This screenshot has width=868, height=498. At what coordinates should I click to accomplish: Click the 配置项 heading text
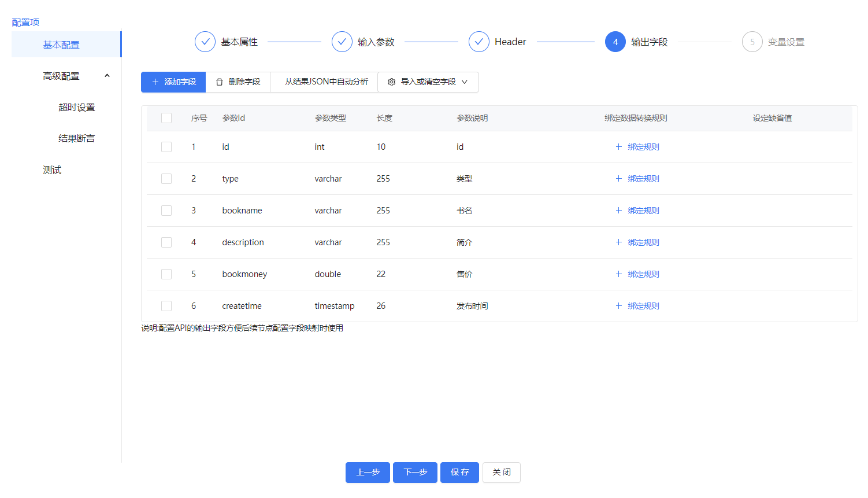(x=25, y=22)
